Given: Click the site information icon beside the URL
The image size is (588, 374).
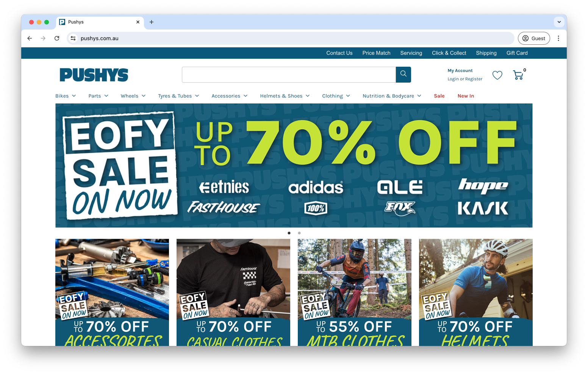Looking at the screenshot, I should coord(73,38).
